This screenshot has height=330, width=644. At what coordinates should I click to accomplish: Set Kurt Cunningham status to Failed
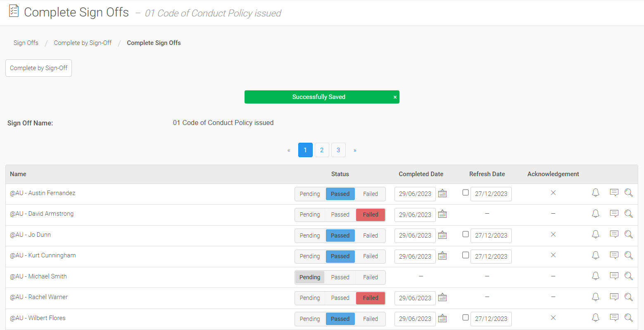(x=370, y=256)
